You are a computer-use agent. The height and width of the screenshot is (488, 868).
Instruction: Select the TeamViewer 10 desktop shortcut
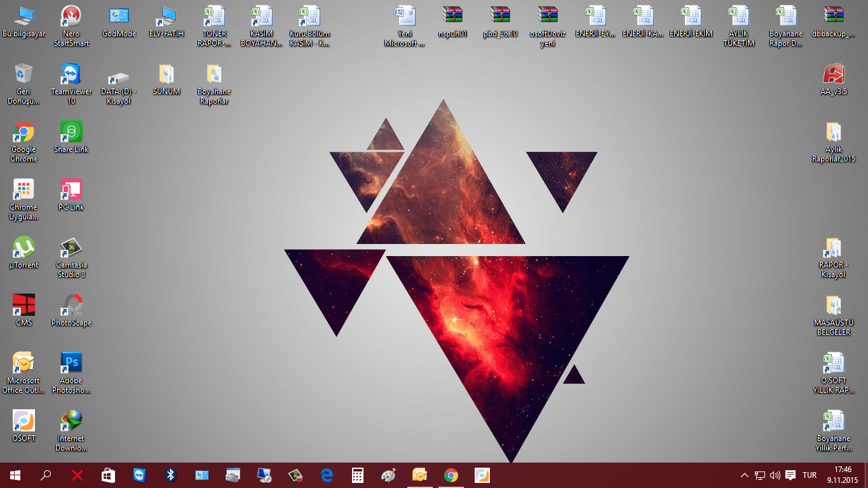[x=71, y=85]
